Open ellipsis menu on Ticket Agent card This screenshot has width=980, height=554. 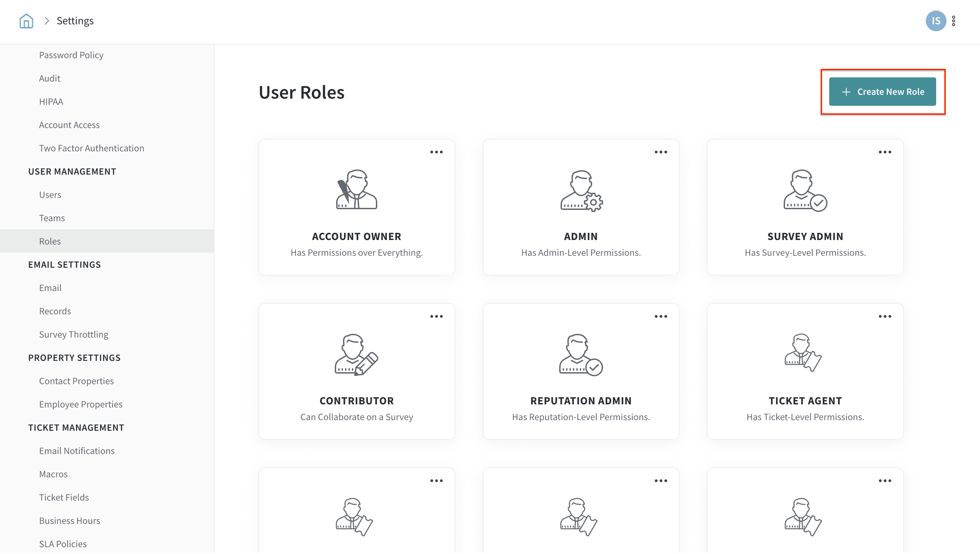pyautogui.click(x=884, y=317)
